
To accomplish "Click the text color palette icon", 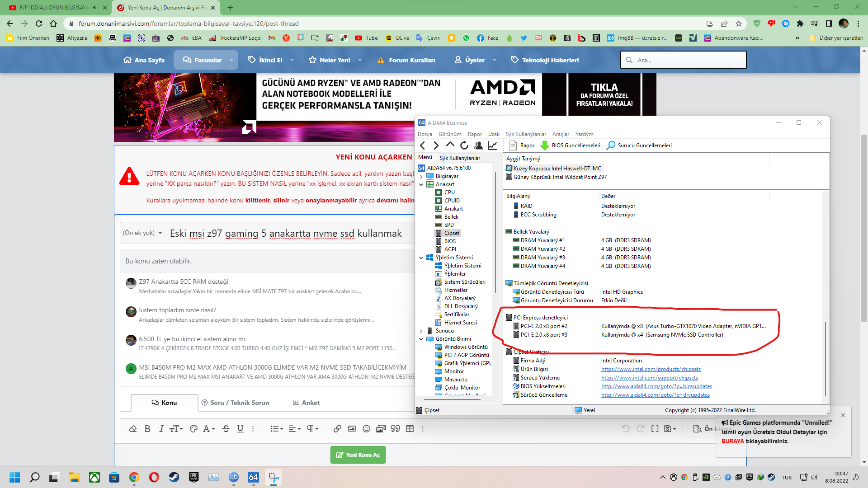I will 193,429.
